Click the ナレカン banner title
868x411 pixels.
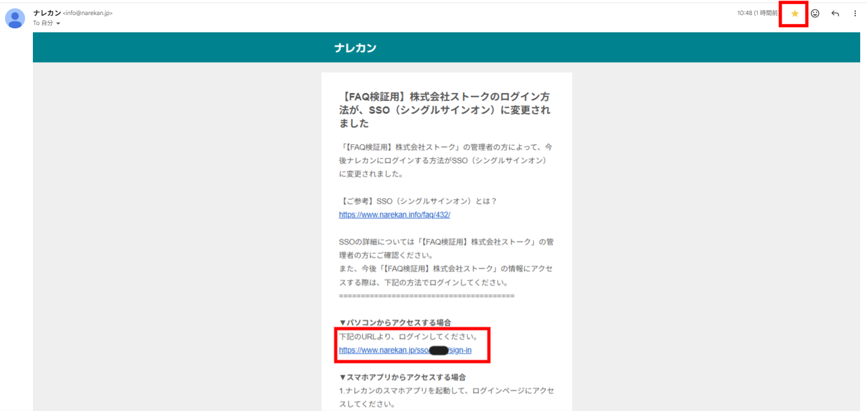tap(355, 48)
